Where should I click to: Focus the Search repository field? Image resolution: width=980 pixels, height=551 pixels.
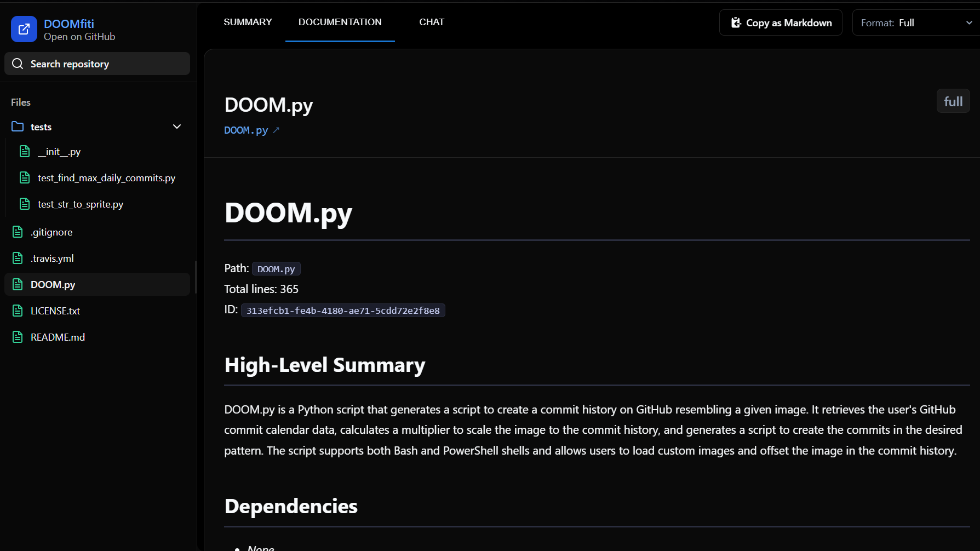(x=98, y=64)
